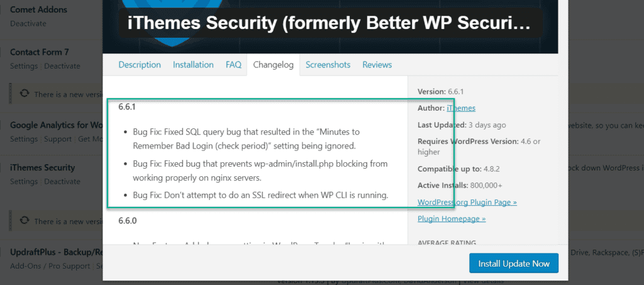Switch to the Installation tab
Screen dimensions: 644x285
coord(193,65)
